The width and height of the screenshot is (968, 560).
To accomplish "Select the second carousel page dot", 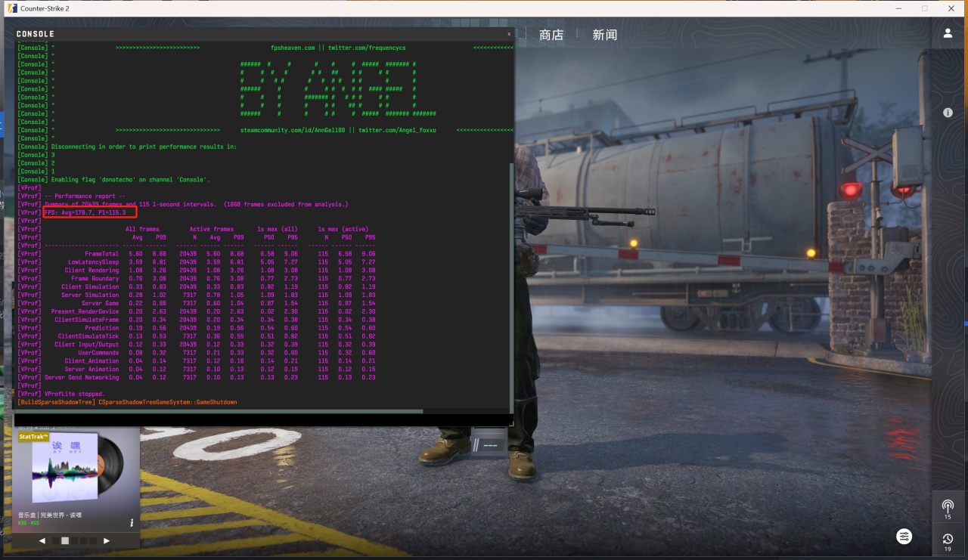I will (65, 540).
